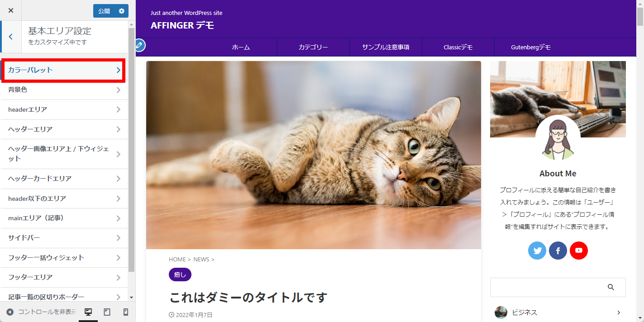
Task: Go back using the left chevron
Action: click(11, 37)
